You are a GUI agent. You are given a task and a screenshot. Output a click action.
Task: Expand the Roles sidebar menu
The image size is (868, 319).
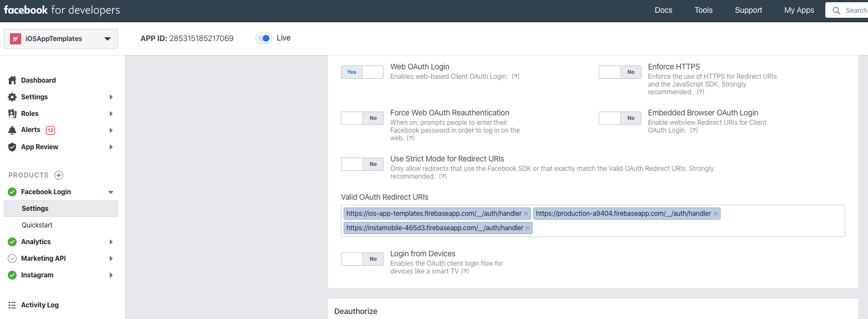[110, 114]
